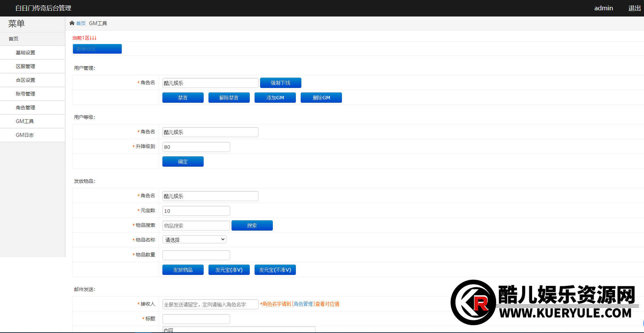Click the 更换分区 button

point(97,49)
